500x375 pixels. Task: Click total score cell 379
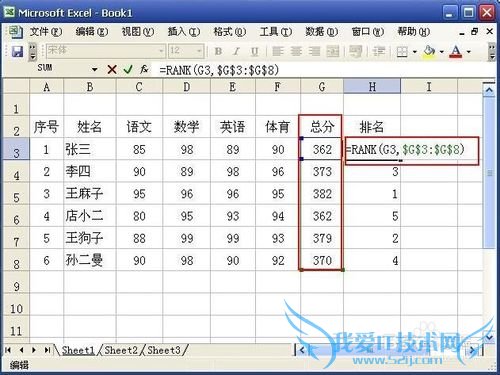click(322, 238)
